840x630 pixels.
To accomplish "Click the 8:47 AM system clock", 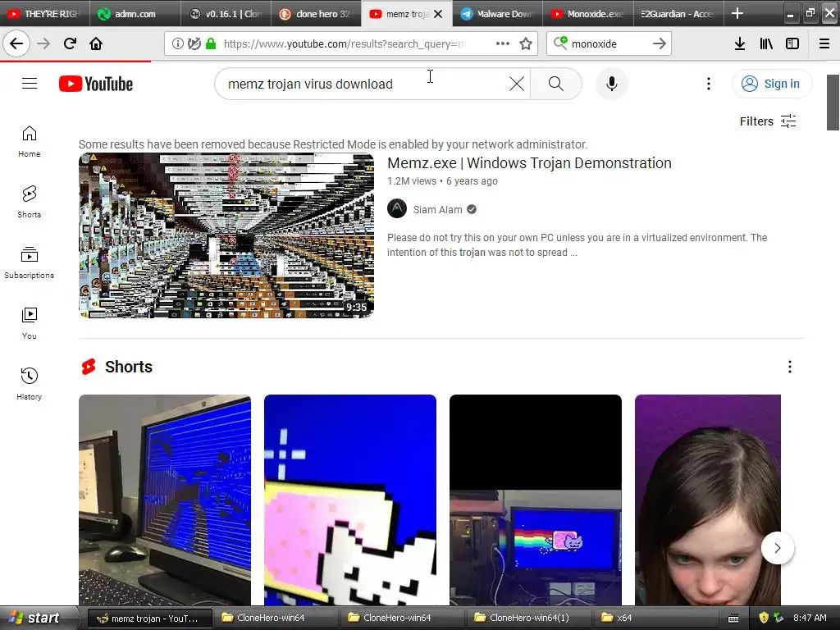I will 810,618.
